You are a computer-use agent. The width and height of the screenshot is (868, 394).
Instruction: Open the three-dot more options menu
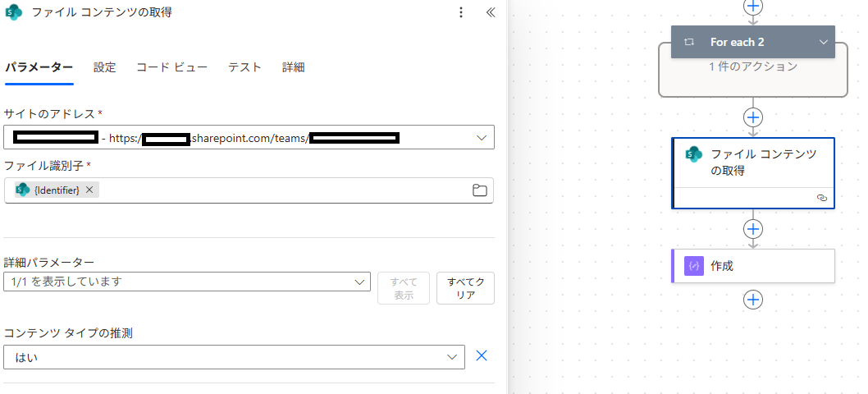click(461, 12)
